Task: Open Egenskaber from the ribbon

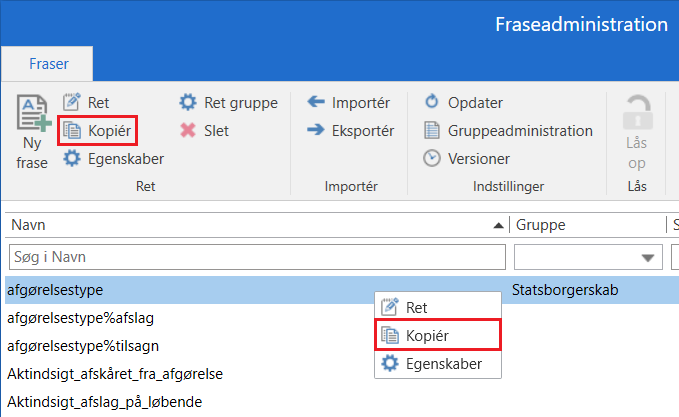Action: 113,158
